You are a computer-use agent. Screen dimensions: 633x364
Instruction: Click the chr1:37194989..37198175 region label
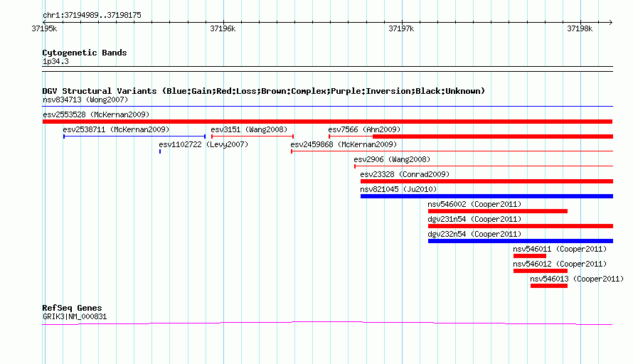pos(92,16)
